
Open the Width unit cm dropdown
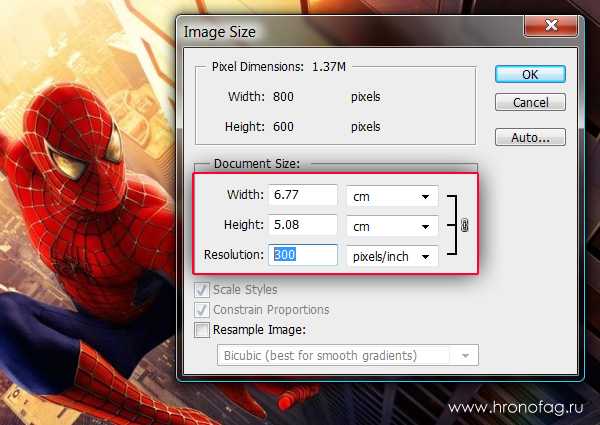pos(392,197)
